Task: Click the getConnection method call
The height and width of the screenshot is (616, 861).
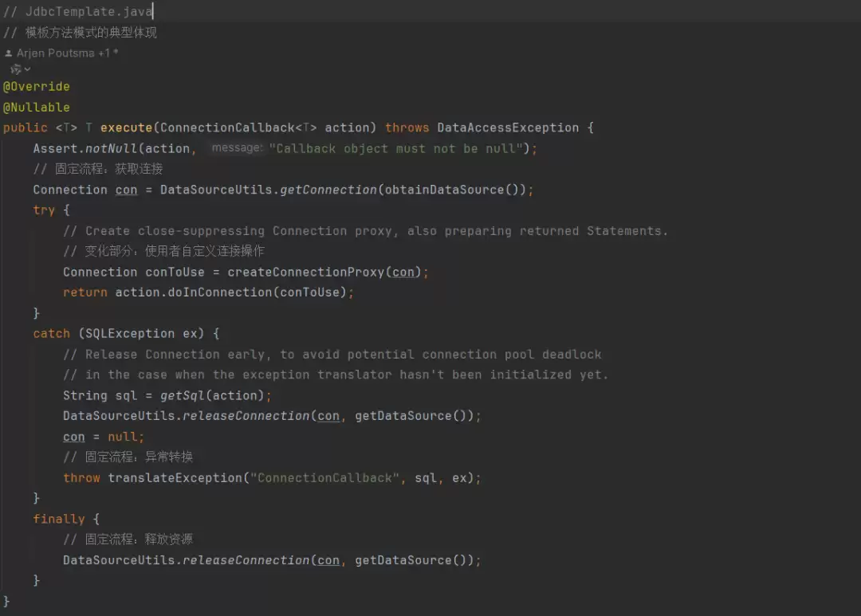Action: click(x=328, y=190)
